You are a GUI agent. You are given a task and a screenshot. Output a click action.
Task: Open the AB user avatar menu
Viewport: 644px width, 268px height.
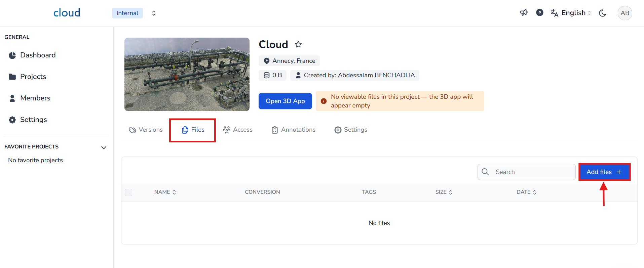click(624, 13)
